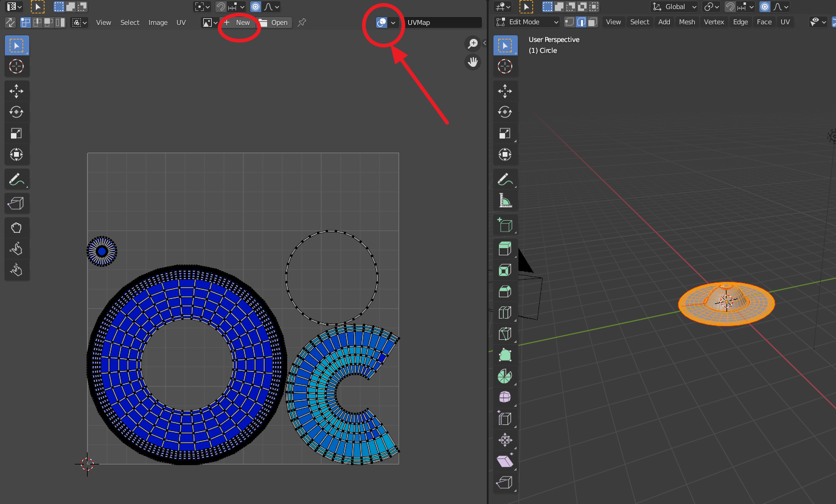Viewport: 836px width, 504px height.
Task: Select the Grab sculpt tool in UV editor
Action: pos(16,228)
